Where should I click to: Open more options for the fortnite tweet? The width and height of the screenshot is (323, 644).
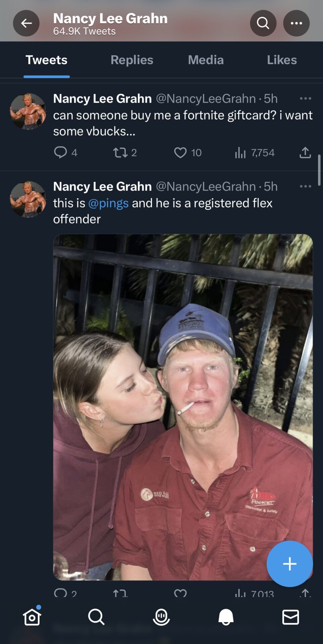305,98
